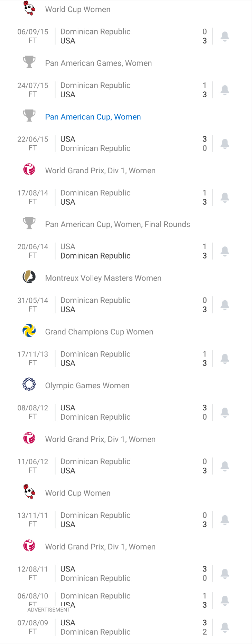Screen dimensions: 252x644
Task: Toggle alert bell for 24/07/15 match
Action: point(225,90)
